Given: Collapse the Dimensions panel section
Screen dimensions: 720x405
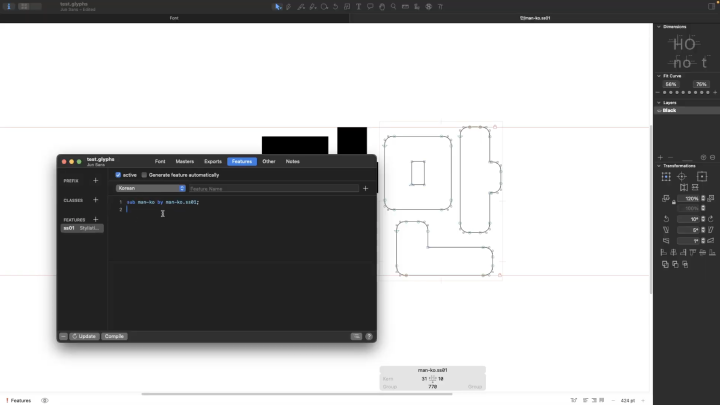Looking at the screenshot, I should point(659,27).
